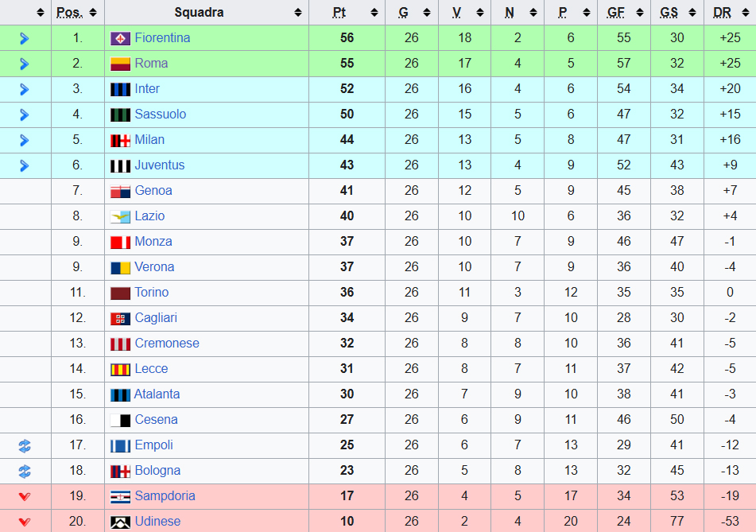756x532 pixels.
Task: Click the Fiorentina club flag icon
Action: [x=120, y=38]
